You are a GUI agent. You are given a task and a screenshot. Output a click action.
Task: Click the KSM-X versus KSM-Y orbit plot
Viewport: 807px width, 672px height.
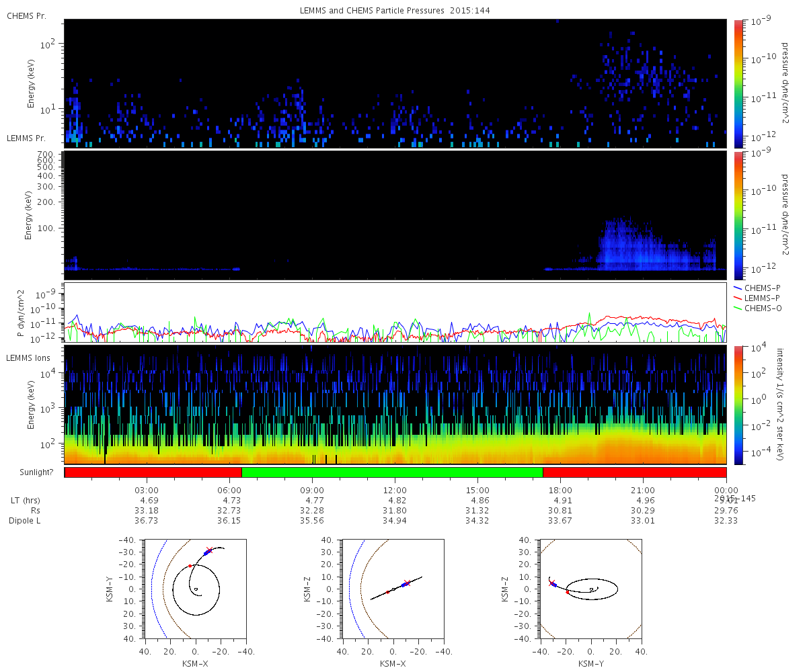(x=196, y=588)
